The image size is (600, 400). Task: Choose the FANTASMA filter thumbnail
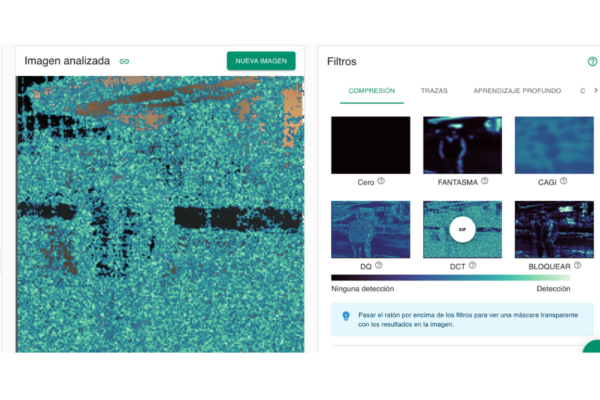462,145
